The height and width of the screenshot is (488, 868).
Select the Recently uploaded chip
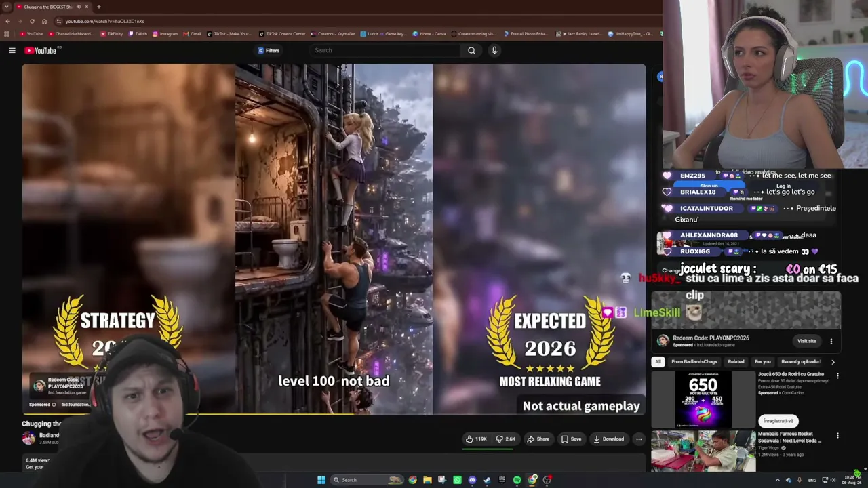(801, 361)
